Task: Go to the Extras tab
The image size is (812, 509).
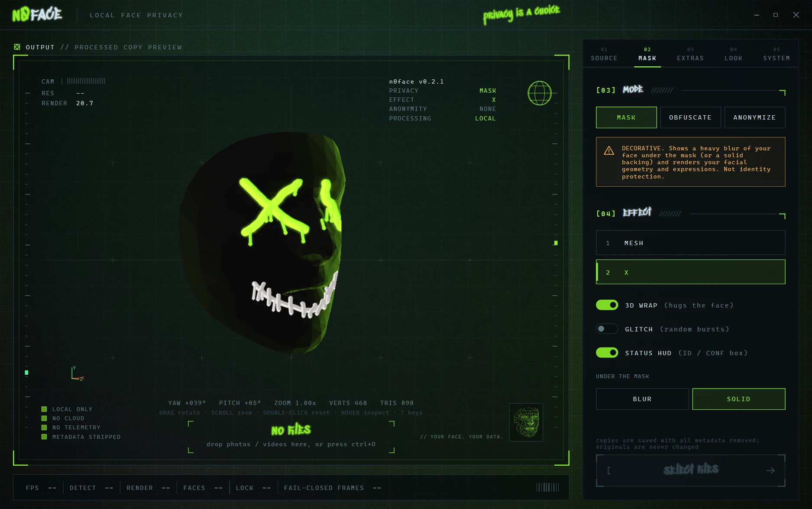Action: [690, 55]
